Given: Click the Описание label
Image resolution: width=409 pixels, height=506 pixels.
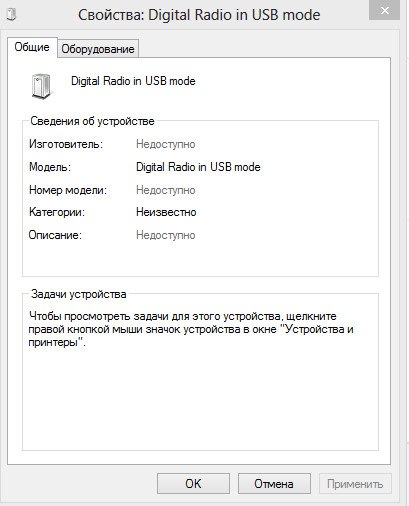Looking at the screenshot, I should pyautogui.click(x=55, y=235).
